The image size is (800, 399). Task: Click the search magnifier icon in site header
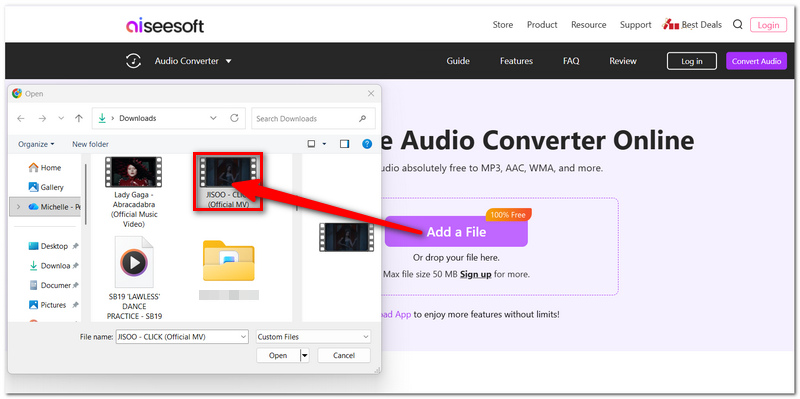(x=737, y=24)
